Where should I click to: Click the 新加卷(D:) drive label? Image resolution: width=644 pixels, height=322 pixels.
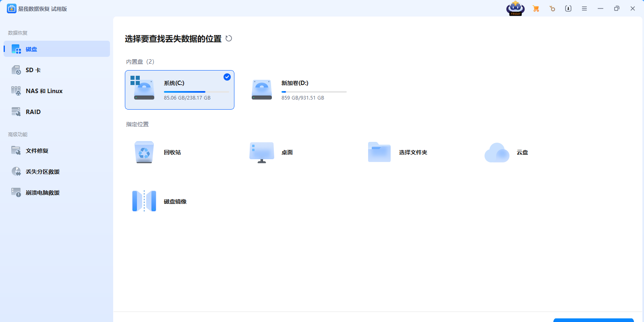295,83
